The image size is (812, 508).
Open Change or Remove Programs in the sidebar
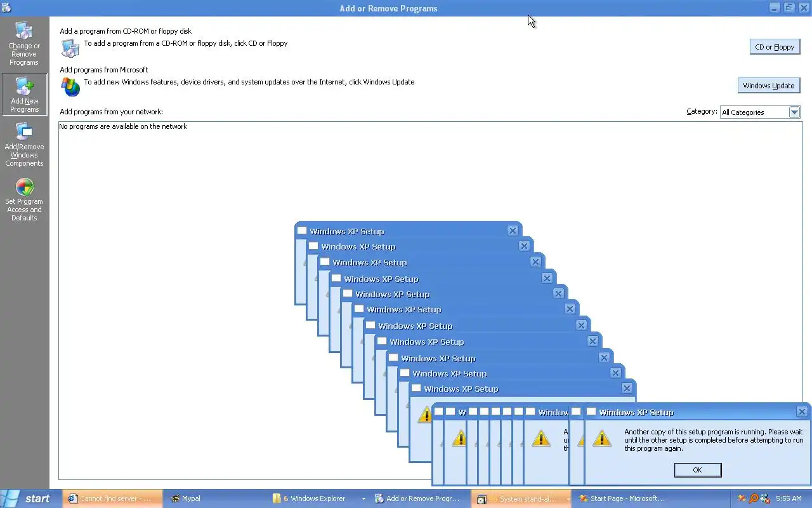pos(24,44)
